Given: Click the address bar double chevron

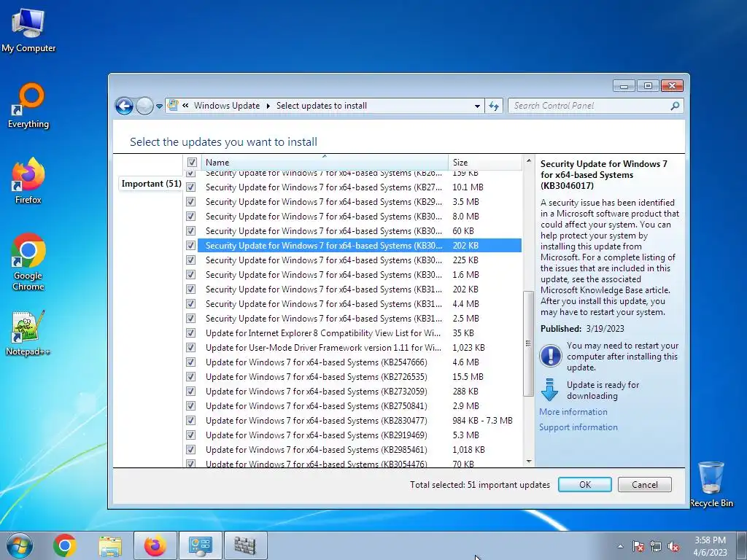Looking at the screenshot, I should click(x=185, y=106).
